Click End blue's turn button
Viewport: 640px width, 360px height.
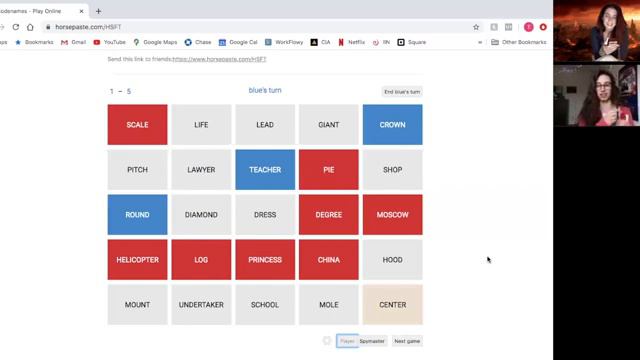pyautogui.click(x=402, y=92)
